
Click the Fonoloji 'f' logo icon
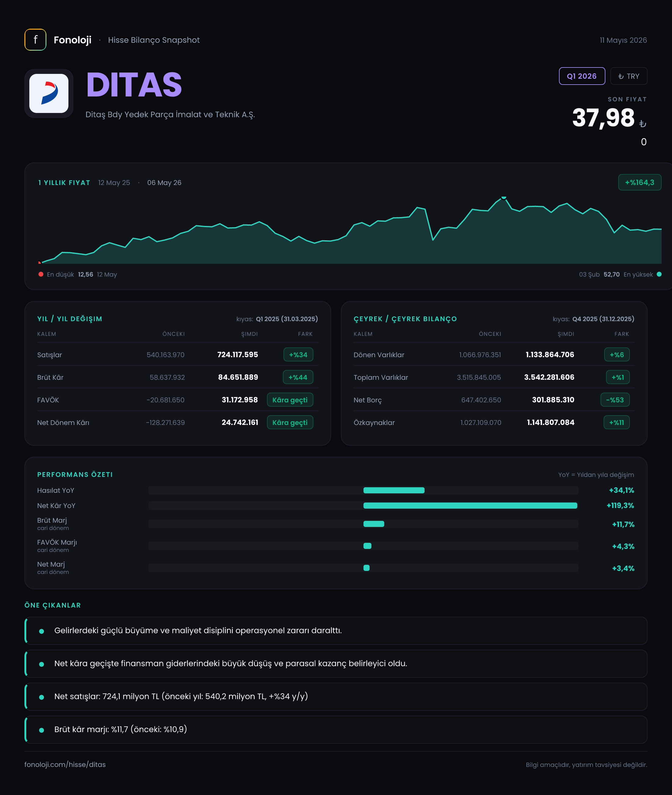tap(35, 40)
